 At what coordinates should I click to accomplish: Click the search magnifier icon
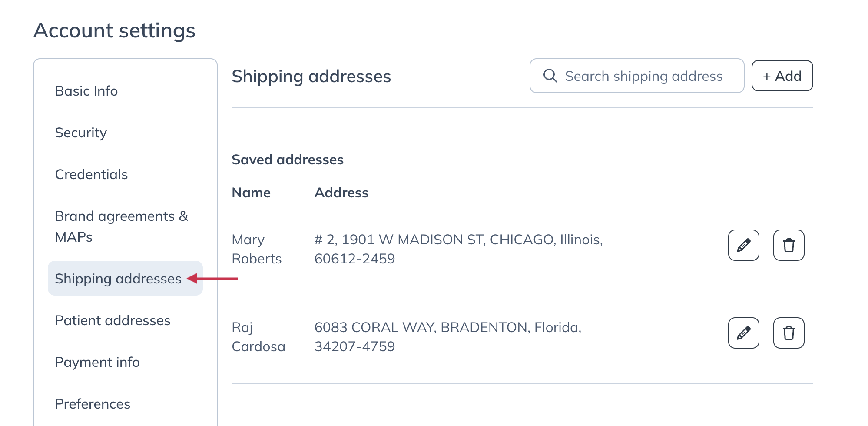550,76
